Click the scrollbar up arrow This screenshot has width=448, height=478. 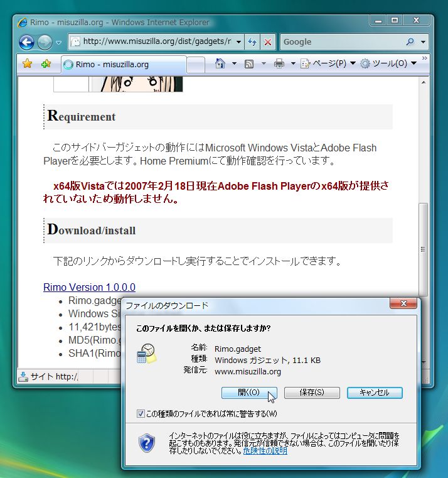[x=424, y=82]
